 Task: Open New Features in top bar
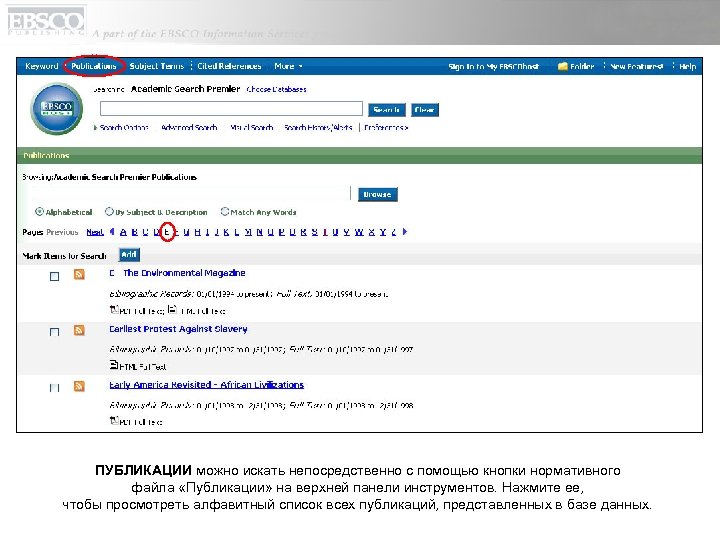pyautogui.click(x=636, y=67)
